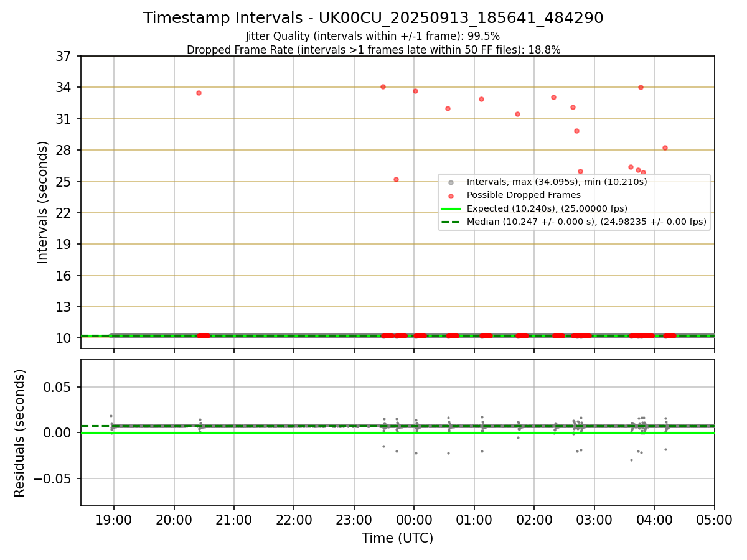Click the '20:00' x-axis tick label

pos(174,520)
